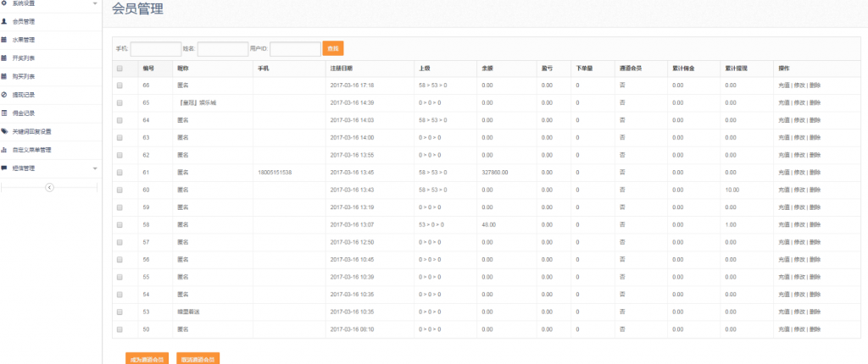Click the ban icon for 提现记录
The image size is (868, 364).
coord(4,95)
